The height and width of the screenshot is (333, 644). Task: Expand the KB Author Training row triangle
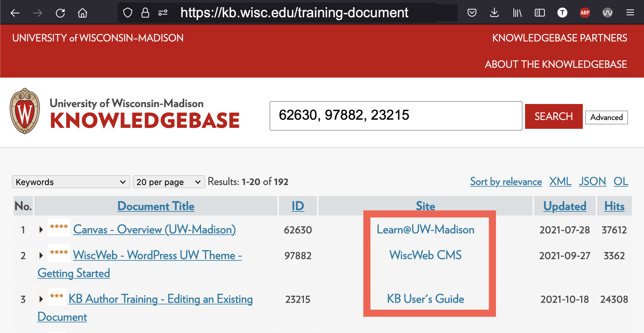41,299
